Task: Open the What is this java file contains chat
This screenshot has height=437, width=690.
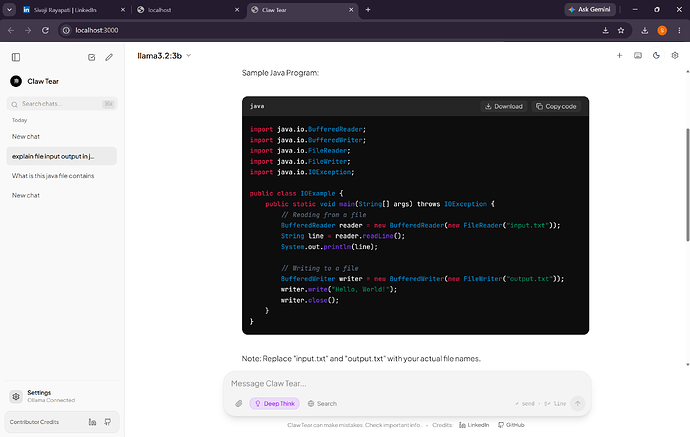Action: (62, 176)
